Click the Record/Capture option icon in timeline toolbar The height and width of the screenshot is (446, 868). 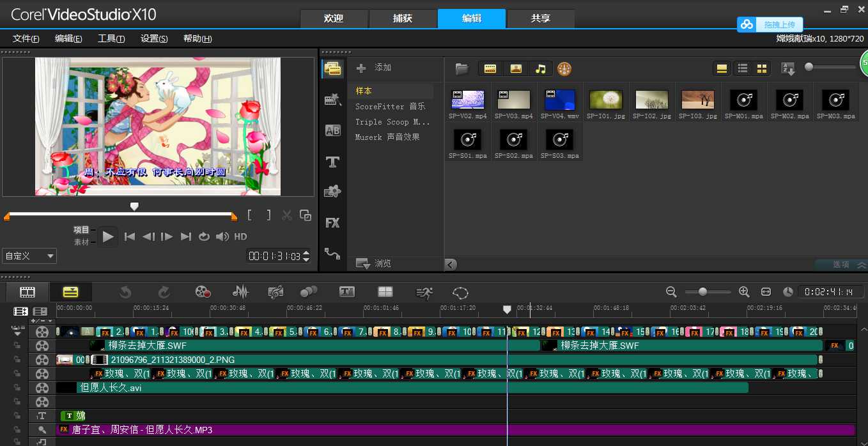pos(203,292)
